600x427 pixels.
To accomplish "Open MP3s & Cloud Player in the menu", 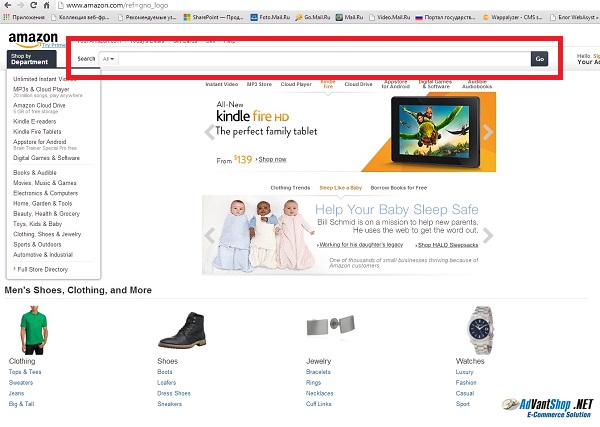I will pos(41,89).
